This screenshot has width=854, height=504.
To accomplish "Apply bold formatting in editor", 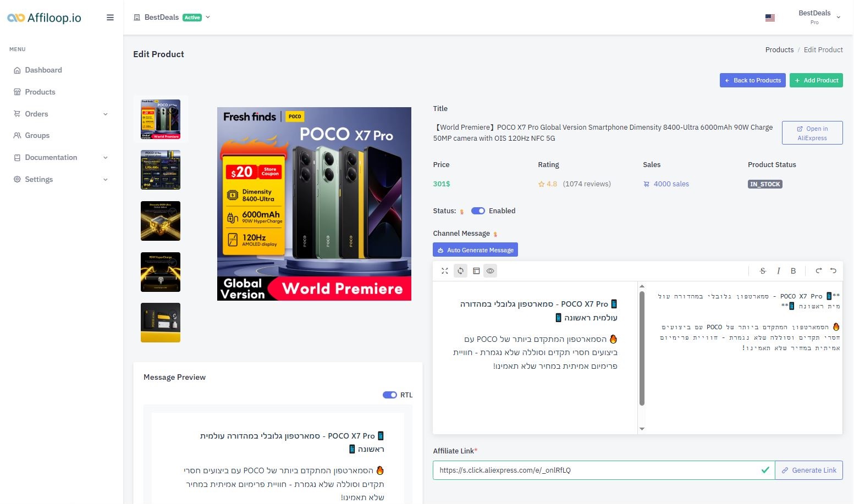I will (x=793, y=271).
